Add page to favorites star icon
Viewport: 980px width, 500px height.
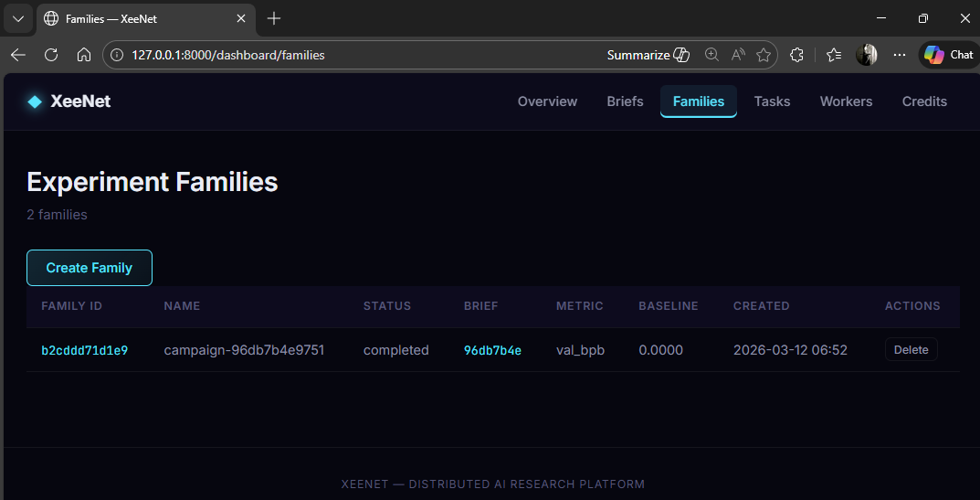(x=763, y=55)
